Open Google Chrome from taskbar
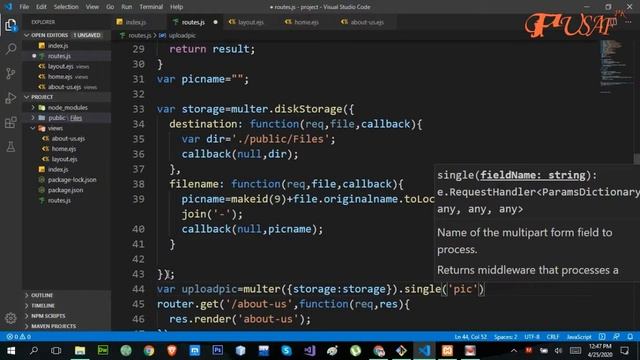Viewport: 640px width, 360px height. tap(149, 351)
